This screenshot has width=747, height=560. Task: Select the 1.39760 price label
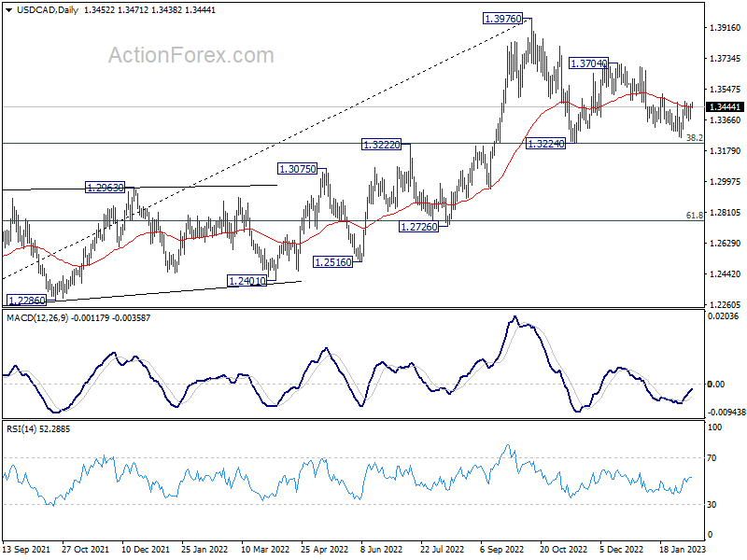tap(502, 19)
